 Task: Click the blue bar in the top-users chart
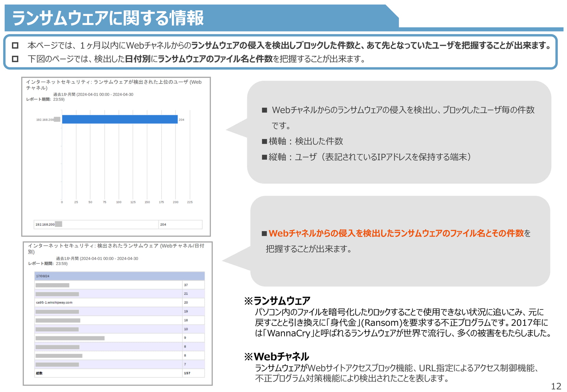click(x=120, y=119)
